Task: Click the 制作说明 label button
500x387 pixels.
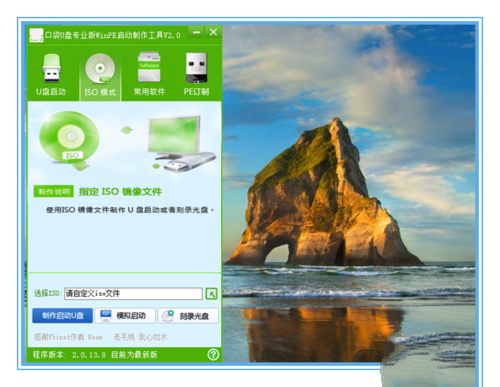Action: [x=53, y=191]
